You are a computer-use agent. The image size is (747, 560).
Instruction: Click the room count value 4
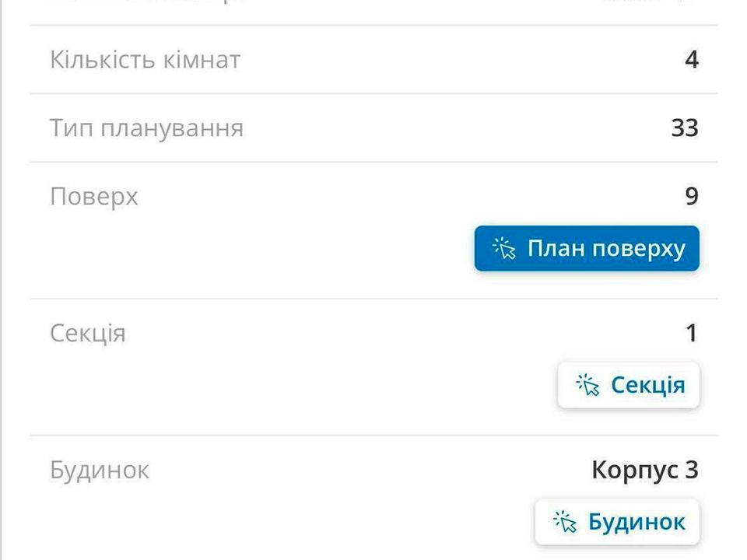(x=691, y=60)
